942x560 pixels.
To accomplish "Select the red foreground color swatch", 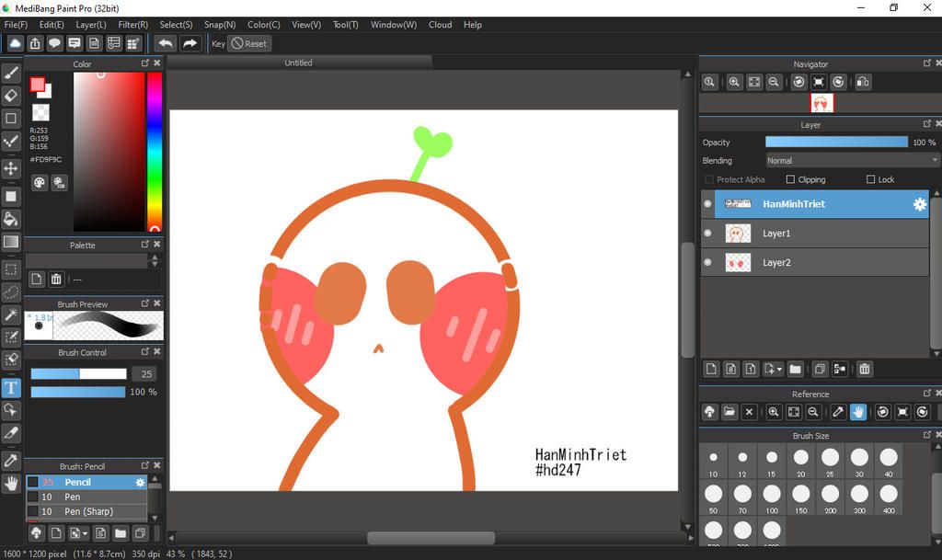I will (37, 85).
